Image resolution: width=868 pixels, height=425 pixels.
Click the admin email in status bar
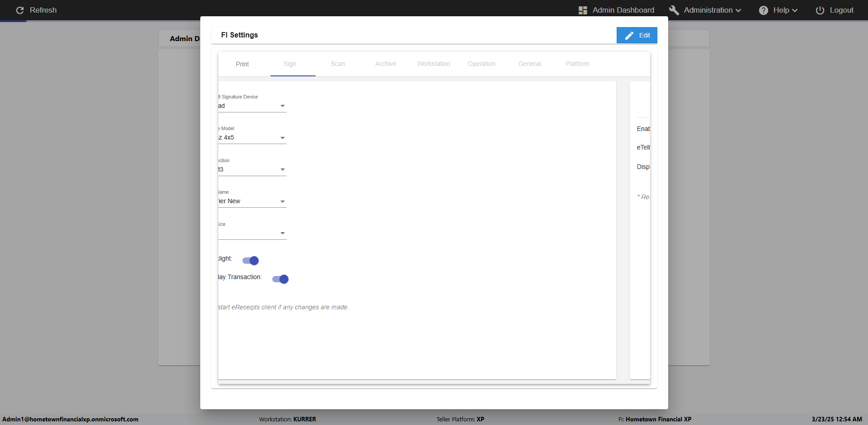71,419
